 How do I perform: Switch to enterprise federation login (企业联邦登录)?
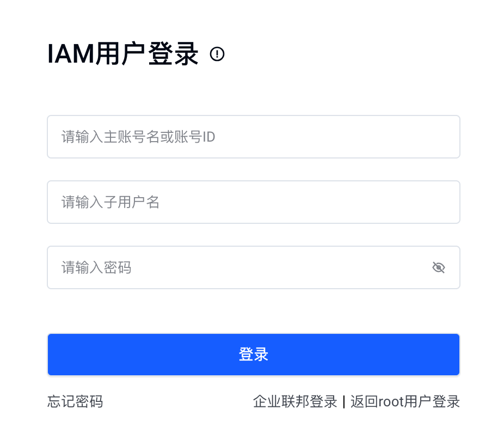(x=295, y=402)
